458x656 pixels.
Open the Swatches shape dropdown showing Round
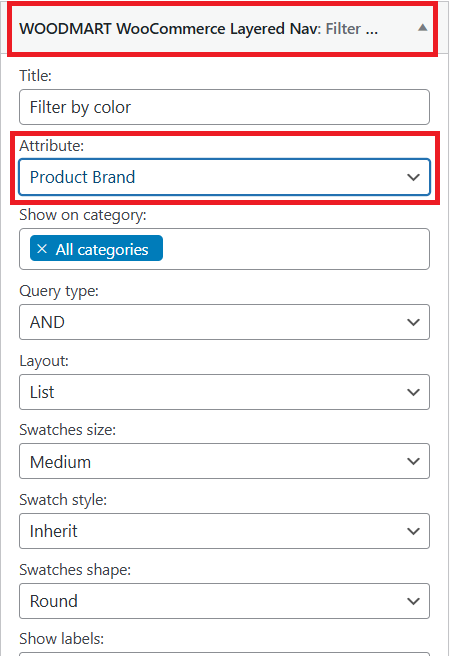pyautogui.click(x=224, y=601)
